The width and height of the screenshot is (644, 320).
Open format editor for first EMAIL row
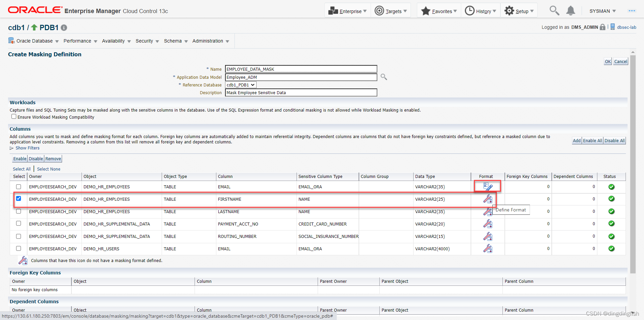488,186
